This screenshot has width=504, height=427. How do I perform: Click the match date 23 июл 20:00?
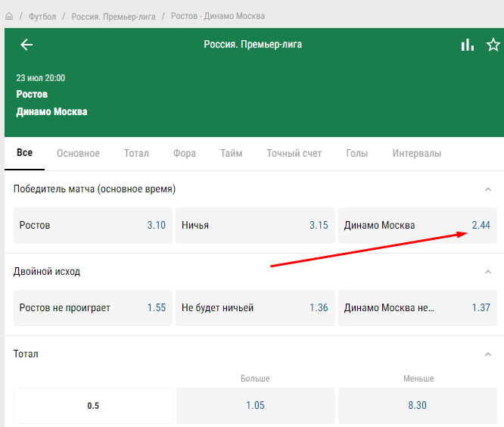pyautogui.click(x=41, y=78)
